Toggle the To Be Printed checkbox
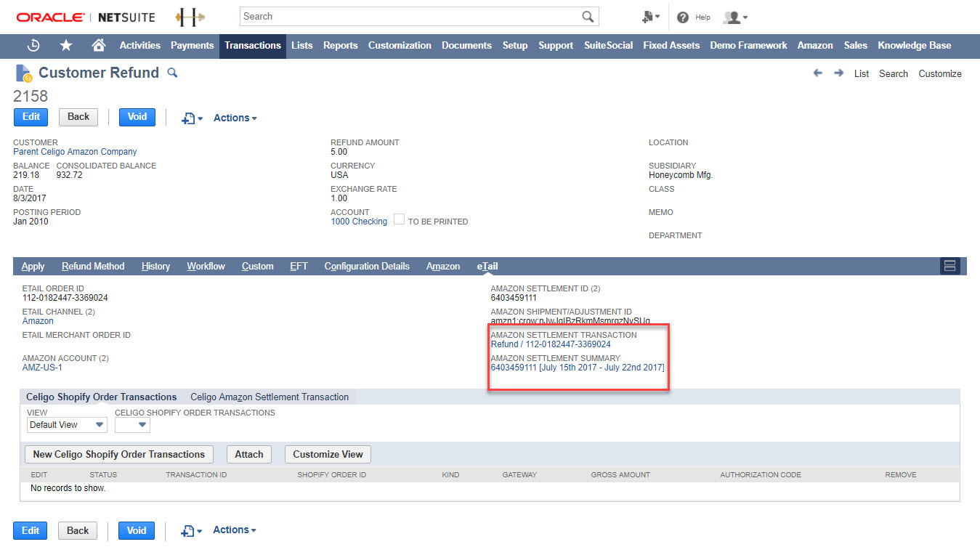 coord(399,219)
